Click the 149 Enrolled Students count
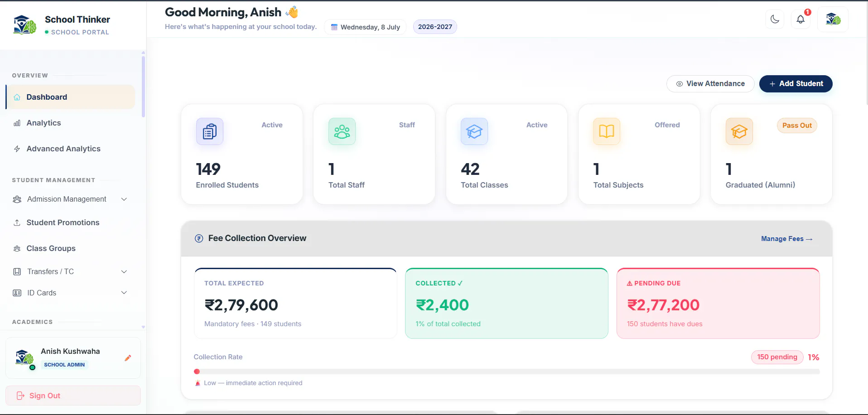Image resolution: width=868 pixels, height=415 pixels. pyautogui.click(x=208, y=169)
